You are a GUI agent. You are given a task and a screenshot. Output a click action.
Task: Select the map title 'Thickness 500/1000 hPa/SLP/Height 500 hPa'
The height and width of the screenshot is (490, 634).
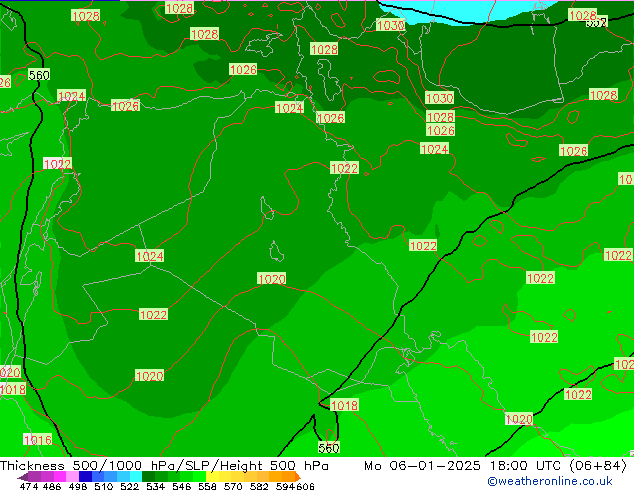(x=164, y=466)
